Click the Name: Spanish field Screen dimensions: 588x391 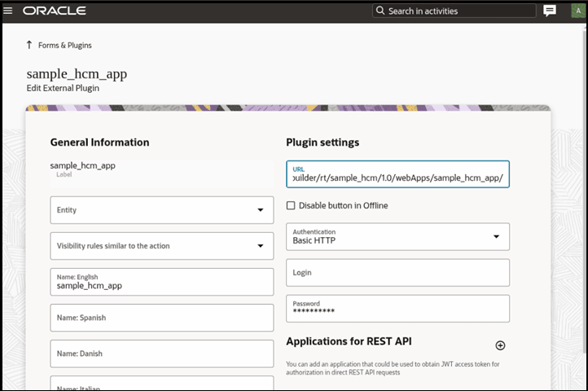162,318
